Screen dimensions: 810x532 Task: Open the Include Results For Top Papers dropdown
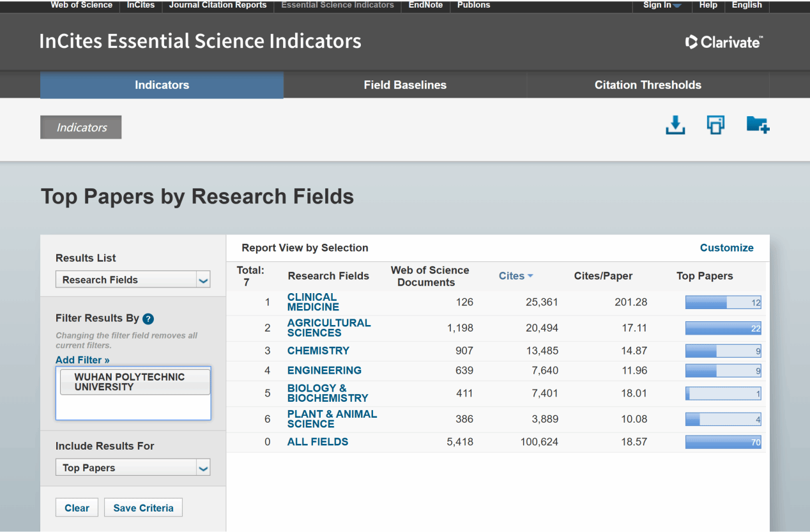133,467
